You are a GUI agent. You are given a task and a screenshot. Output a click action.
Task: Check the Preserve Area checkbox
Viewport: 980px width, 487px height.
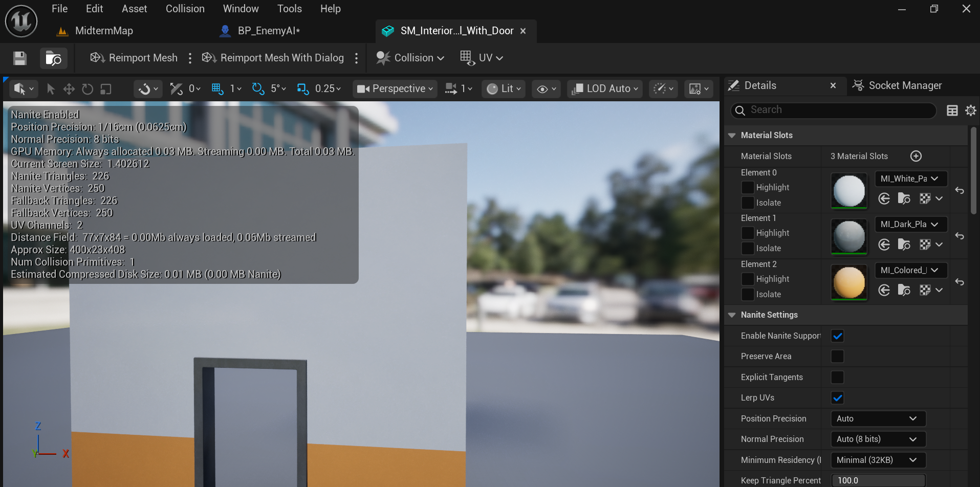pyautogui.click(x=838, y=357)
